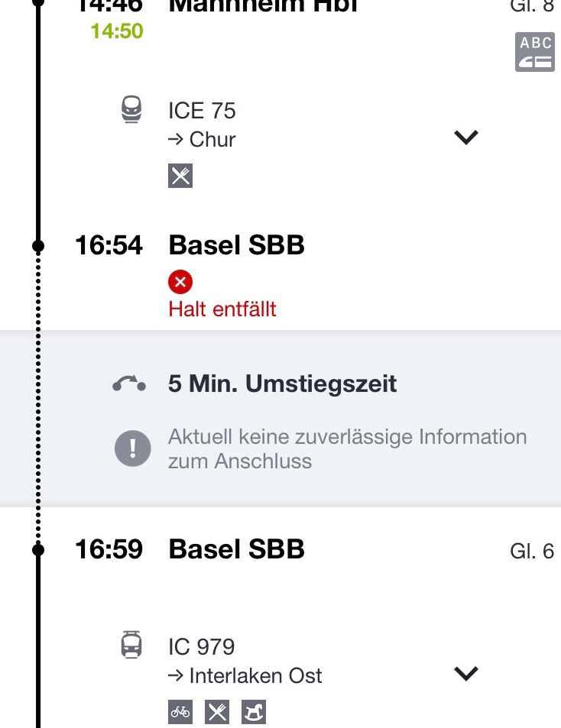Tap the bicycle icon under IC 979
The height and width of the screenshot is (728, 561).
point(180,712)
